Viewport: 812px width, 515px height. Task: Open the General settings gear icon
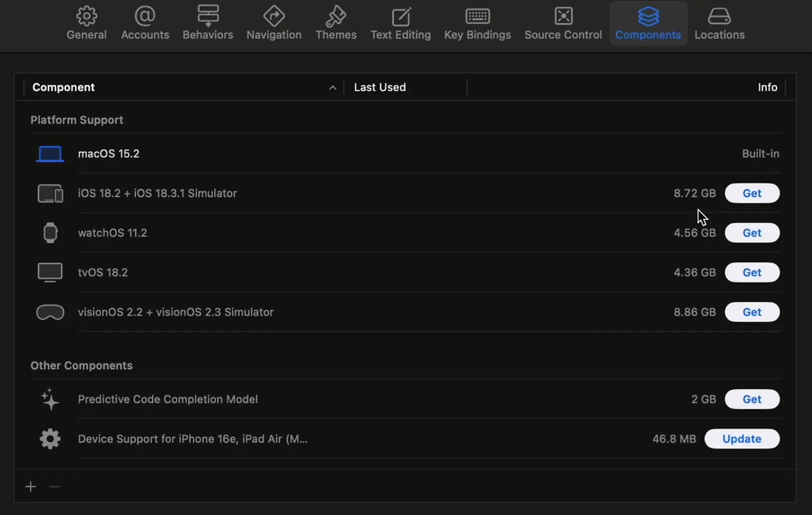point(86,15)
